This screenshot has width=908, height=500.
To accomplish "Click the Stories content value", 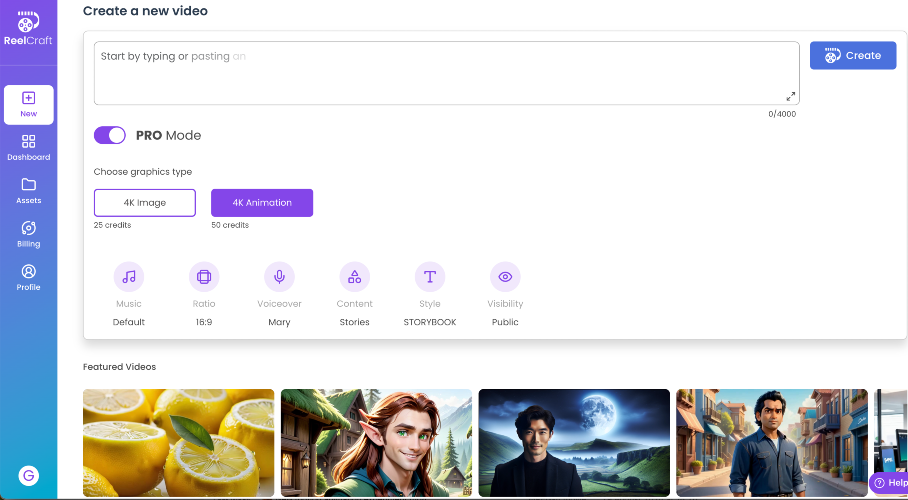I will click(354, 322).
